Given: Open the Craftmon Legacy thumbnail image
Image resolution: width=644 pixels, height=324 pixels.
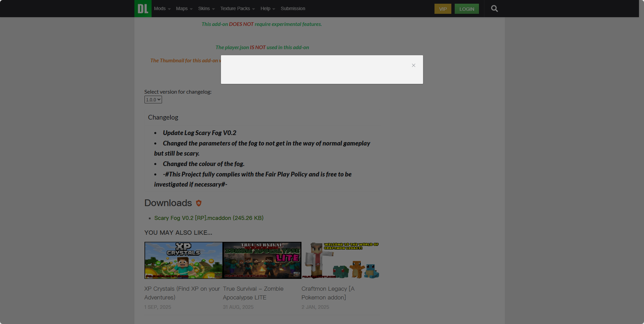Looking at the screenshot, I should coord(341,260).
